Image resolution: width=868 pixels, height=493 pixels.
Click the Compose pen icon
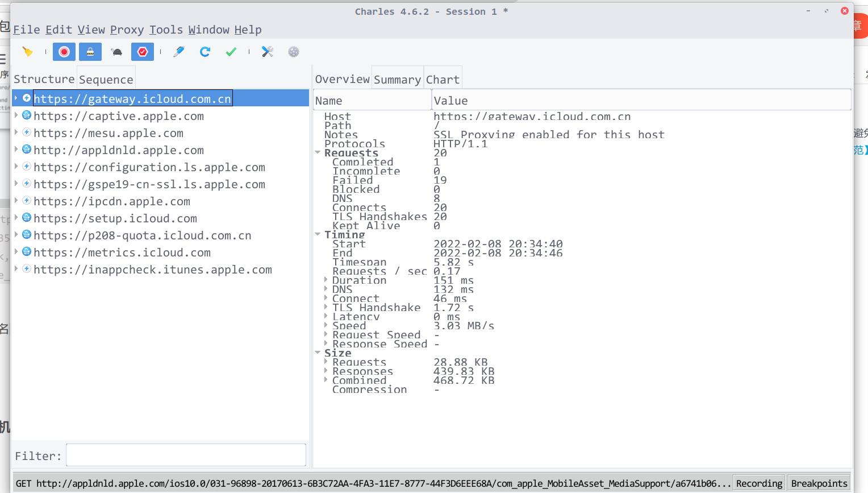(179, 52)
